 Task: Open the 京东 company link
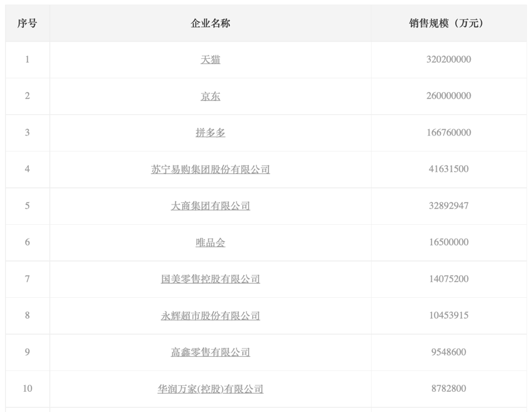tap(210, 96)
